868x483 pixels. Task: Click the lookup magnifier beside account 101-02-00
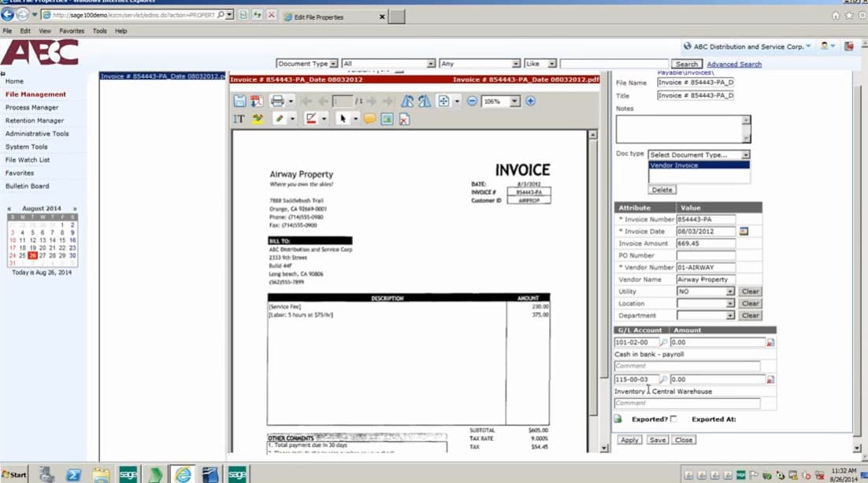coord(663,343)
